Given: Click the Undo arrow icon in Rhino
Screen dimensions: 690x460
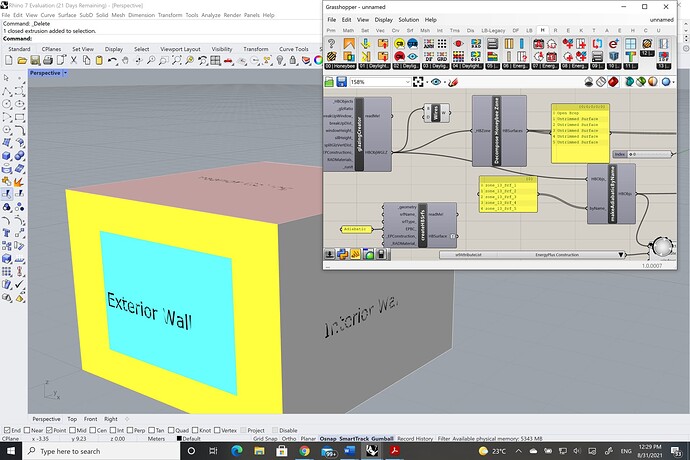Looking at the screenshot, I should click(x=112, y=60).
